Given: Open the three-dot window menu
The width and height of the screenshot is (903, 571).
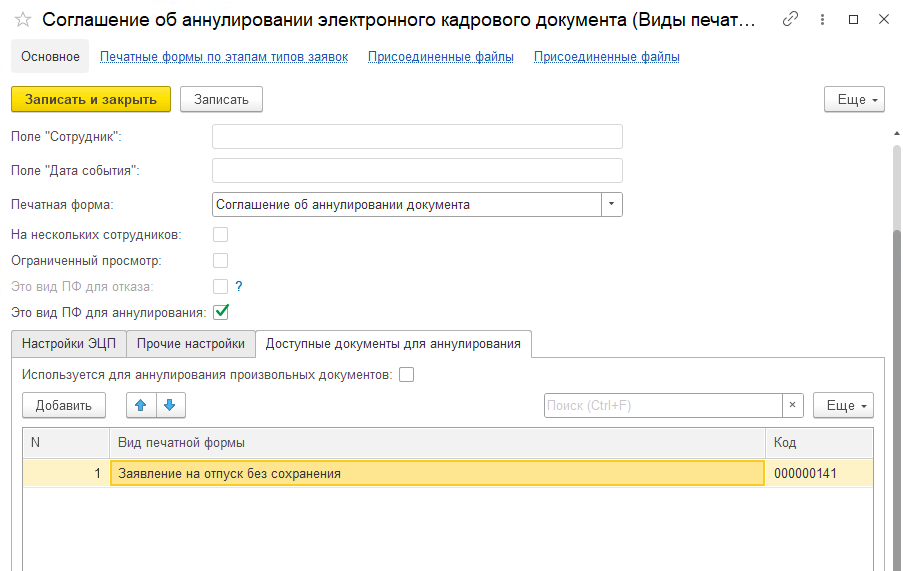Looking at the screenshot, I should (822, 20).
